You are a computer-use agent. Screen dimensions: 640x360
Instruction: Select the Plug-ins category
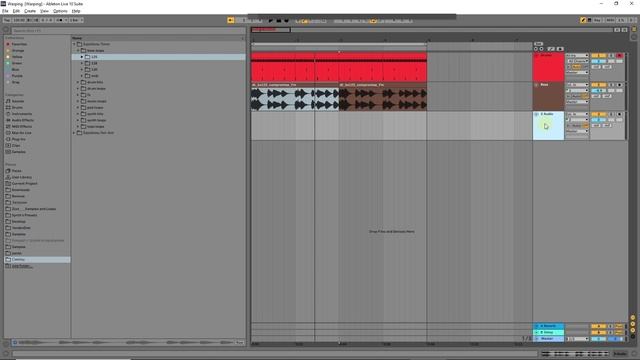point(18,139)
